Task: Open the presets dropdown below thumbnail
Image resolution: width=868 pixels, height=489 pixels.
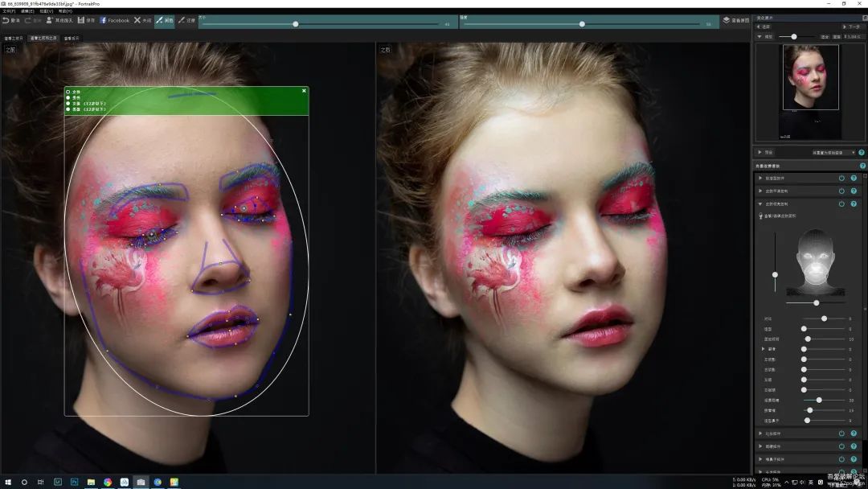Action: tap(833, 152)
